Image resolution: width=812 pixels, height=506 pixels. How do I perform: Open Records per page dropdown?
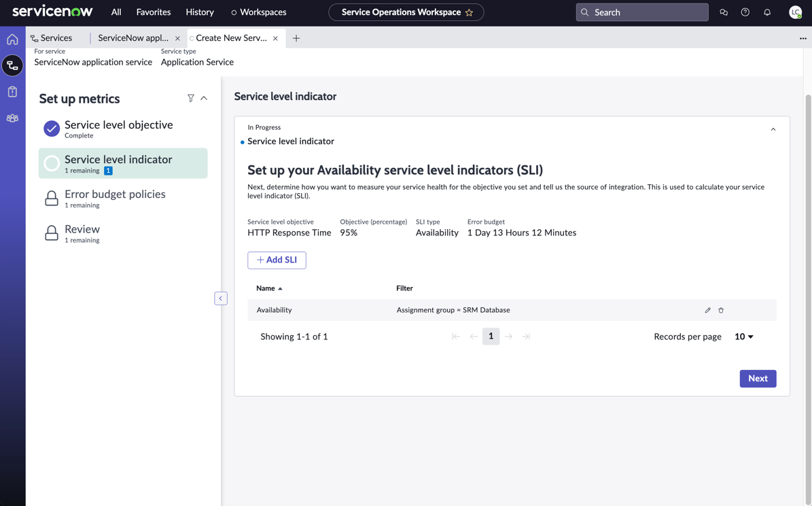pos(744,337)
